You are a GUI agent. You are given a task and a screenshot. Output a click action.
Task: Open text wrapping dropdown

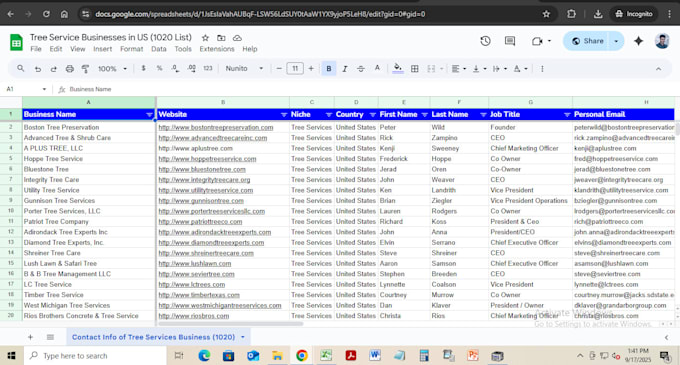pos(500,68)
